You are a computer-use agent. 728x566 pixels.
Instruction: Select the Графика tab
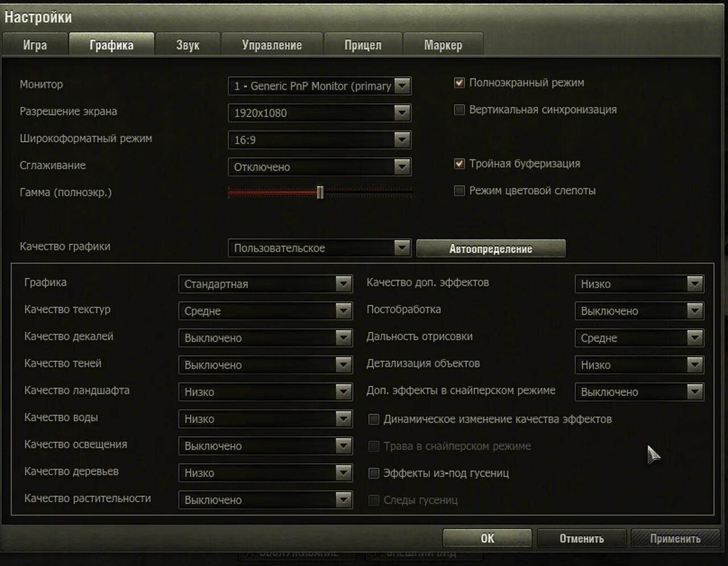pos(111,45)
